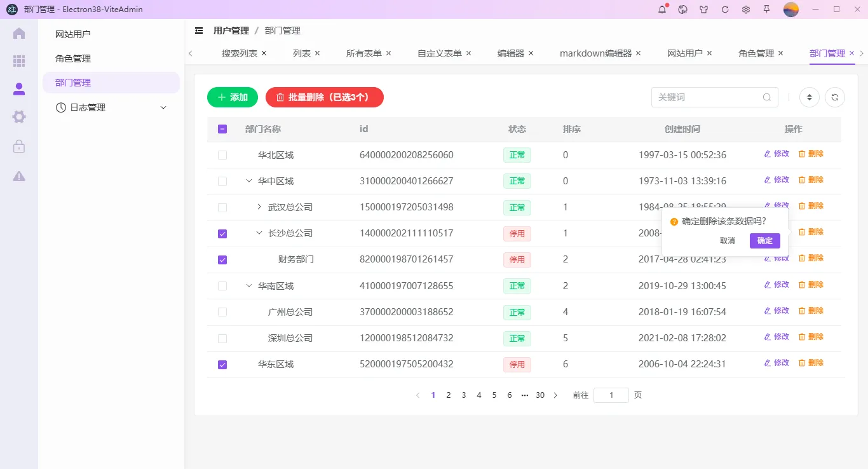This screenshot has height=469, width=868.
Task: Toggle the header select-all checkbox
Action: click(x=222, y=129)
